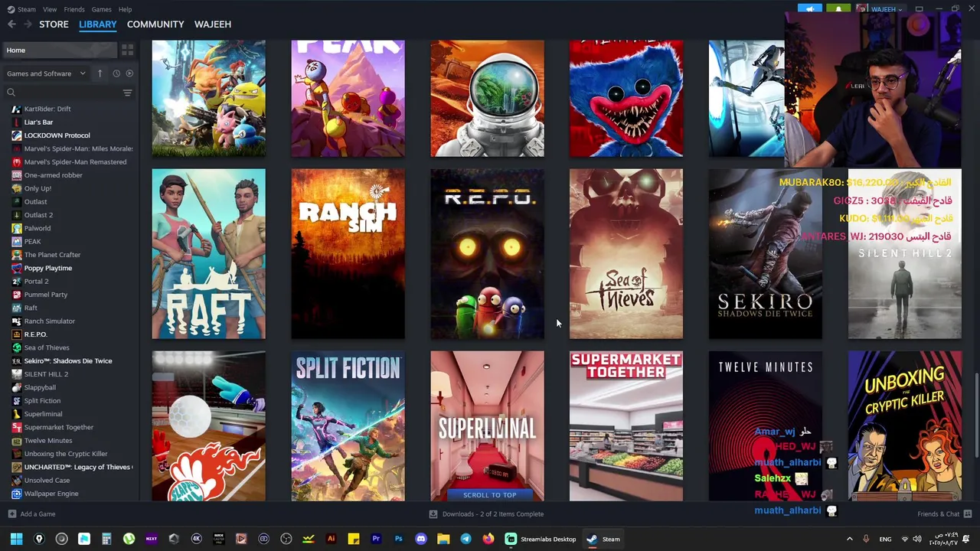This screenshot has height=551, width=980.
Task: Select Palworld cover art thumbnail
Action: point(209,99)
